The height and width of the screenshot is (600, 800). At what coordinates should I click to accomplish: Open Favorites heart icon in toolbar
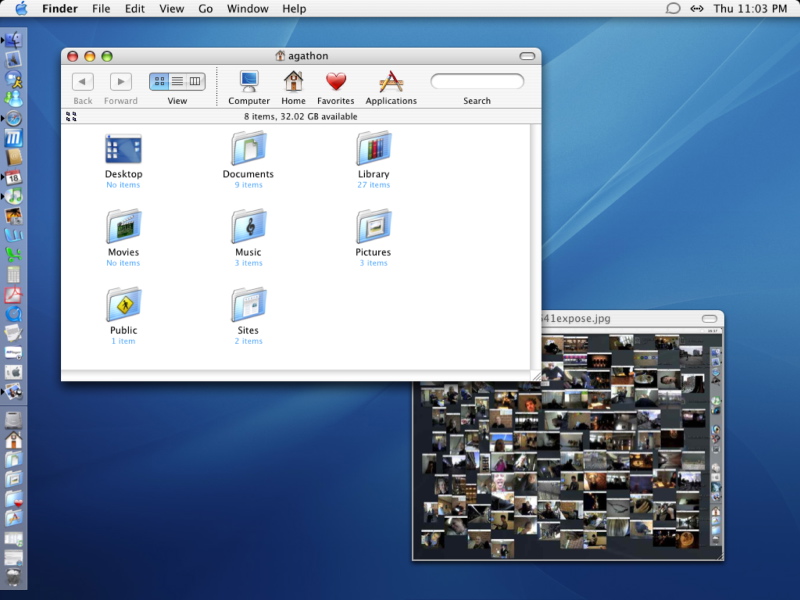pos(336,82)
